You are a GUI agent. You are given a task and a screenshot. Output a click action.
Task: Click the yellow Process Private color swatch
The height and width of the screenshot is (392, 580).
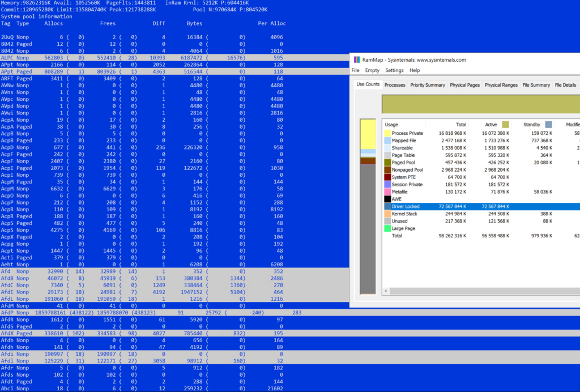pyautogui.click(x=387, y=133)
